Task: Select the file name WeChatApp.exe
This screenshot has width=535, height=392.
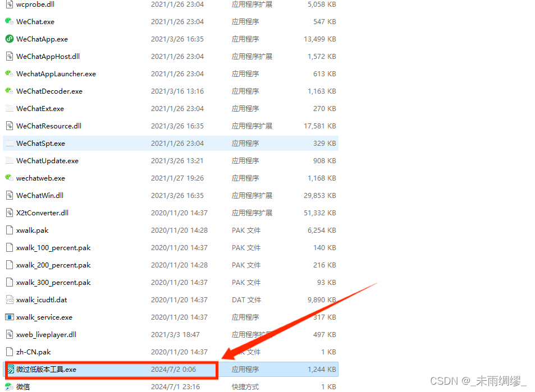Action: pyautogui.click(x=42, y=39)
